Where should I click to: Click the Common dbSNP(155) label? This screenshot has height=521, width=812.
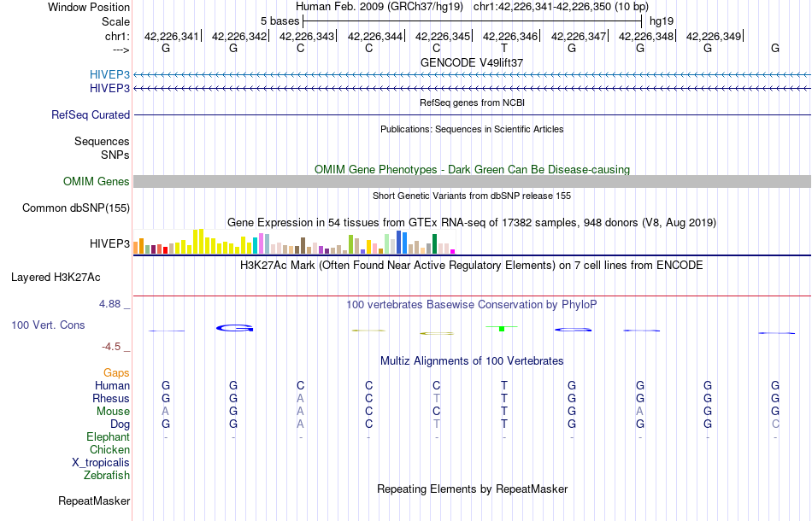(76, 208)
